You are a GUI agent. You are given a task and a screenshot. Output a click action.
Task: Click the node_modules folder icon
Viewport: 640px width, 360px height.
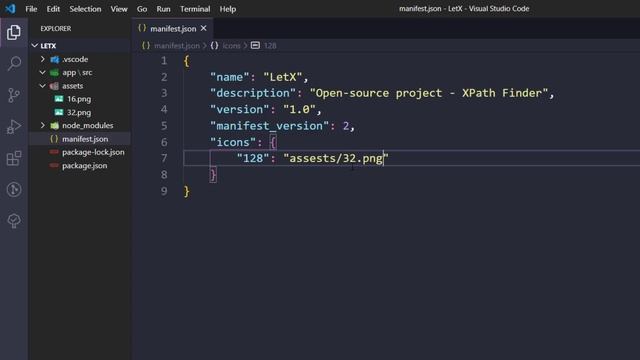click(54, 126)
